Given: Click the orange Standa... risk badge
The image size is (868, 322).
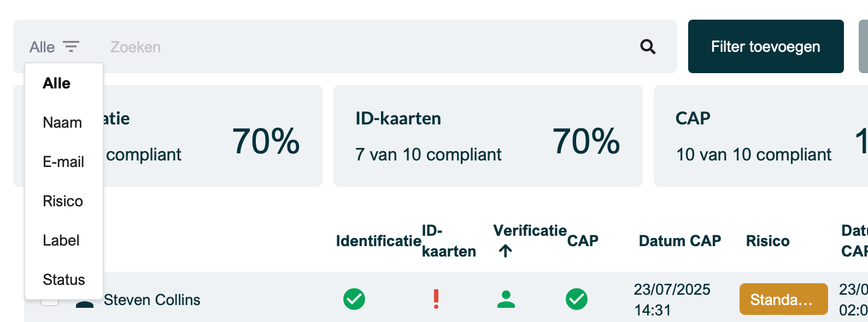Looking at the screenshot, I should (x=783, y=299).
